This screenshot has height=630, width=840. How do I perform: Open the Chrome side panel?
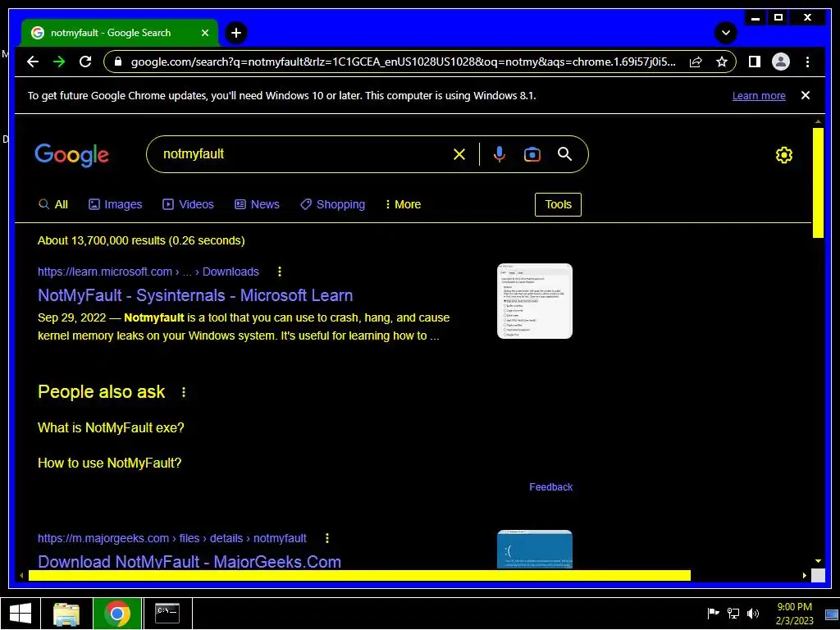(755, 62)
